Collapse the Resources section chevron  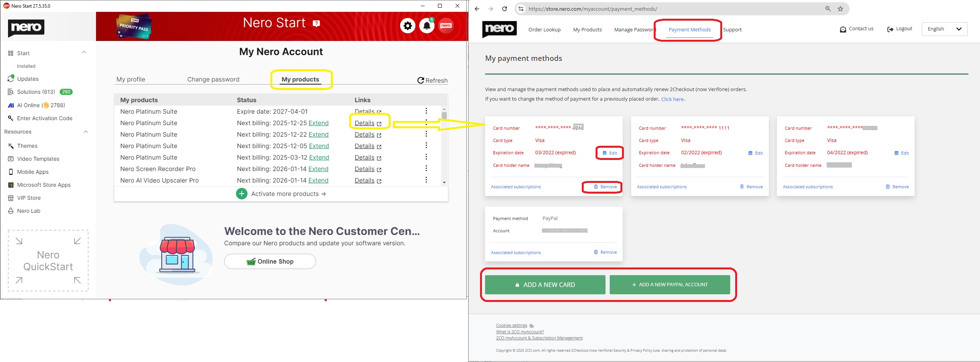click(x=86, y=132)
